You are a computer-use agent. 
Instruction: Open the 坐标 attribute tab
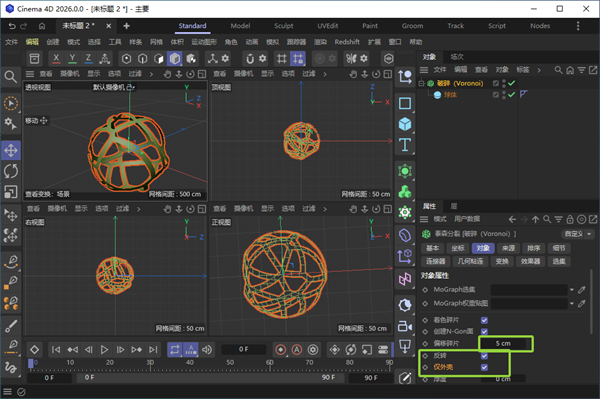coord(458,248)
